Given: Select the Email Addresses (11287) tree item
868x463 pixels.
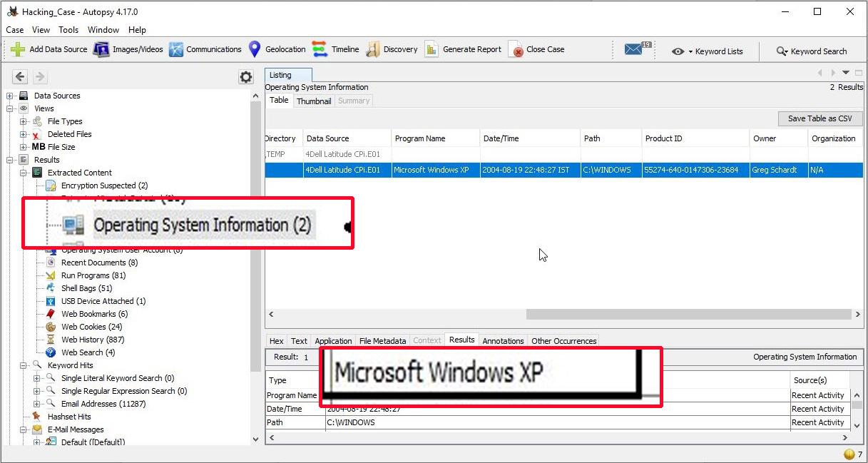Looking at the screenshot, I should point(103,404).
